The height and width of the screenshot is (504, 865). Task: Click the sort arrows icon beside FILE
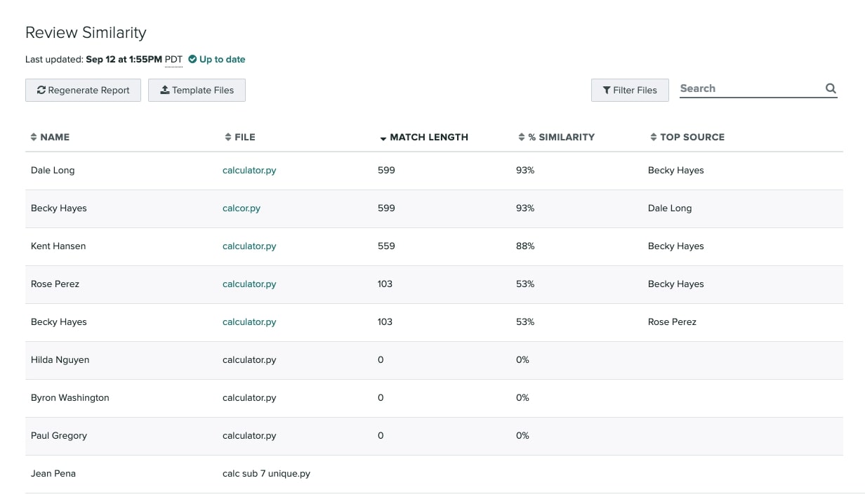point(227,138)
